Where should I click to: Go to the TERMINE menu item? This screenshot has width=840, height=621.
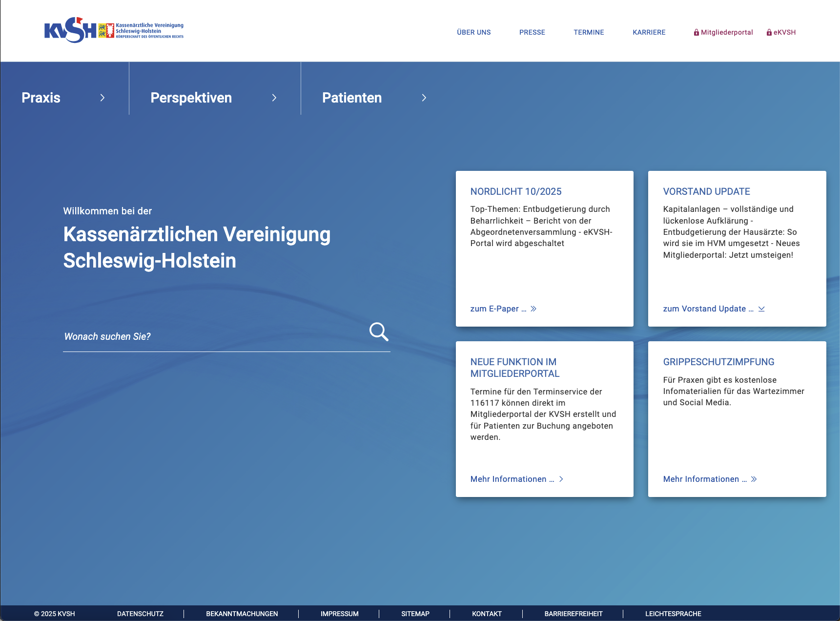coord(589,33)
